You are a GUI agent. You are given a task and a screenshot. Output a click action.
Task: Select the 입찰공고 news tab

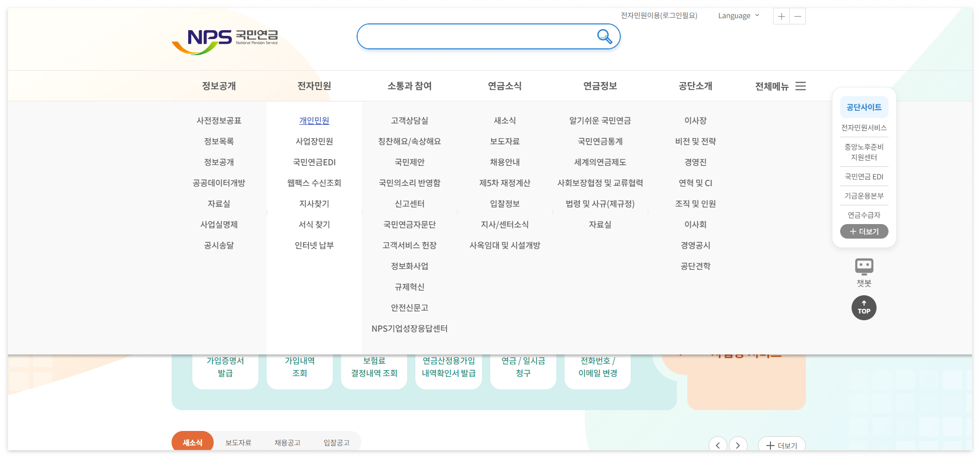coord(336,442)
